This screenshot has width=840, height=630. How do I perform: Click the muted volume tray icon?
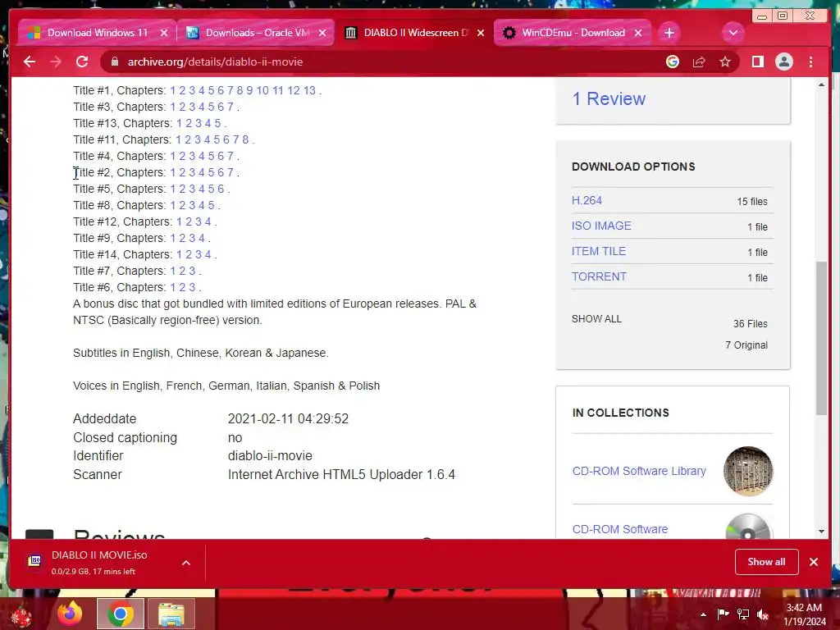pos(762,614)
